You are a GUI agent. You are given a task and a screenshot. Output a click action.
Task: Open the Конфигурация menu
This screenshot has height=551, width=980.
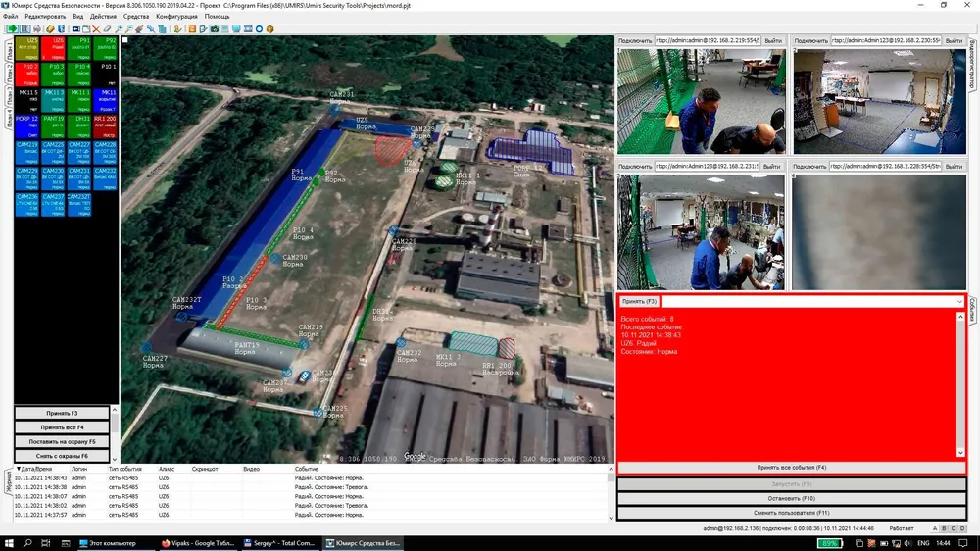click(176, 17)
